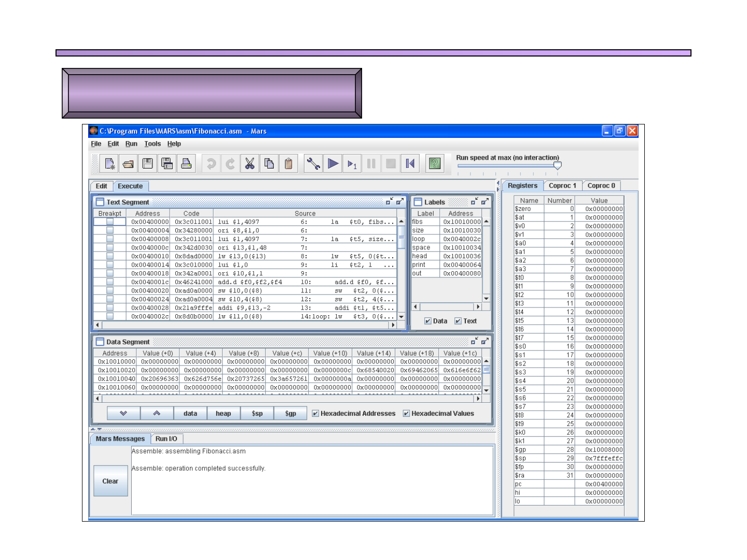
Task: Click the Redo arrow in the toolbar
Action: coord(230,164)
